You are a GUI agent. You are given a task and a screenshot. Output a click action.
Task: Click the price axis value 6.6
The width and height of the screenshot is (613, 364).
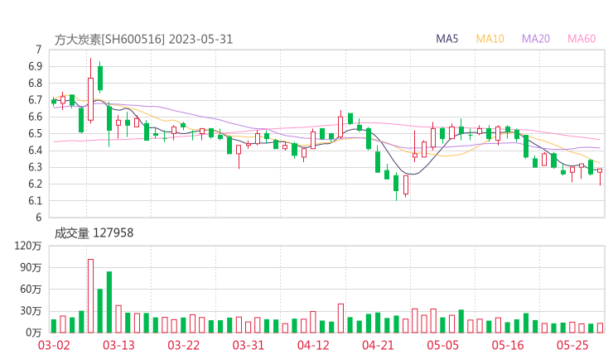click(x=35, y=117)
